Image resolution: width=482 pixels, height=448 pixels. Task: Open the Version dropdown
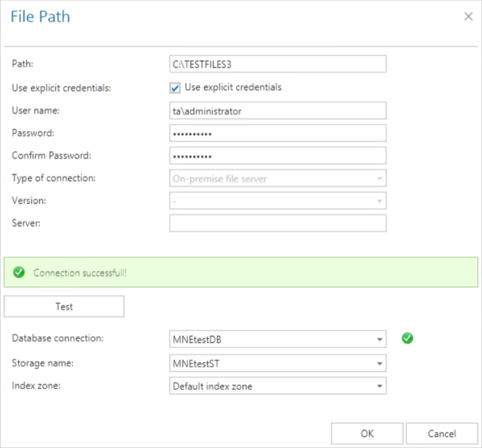(380, 201)
